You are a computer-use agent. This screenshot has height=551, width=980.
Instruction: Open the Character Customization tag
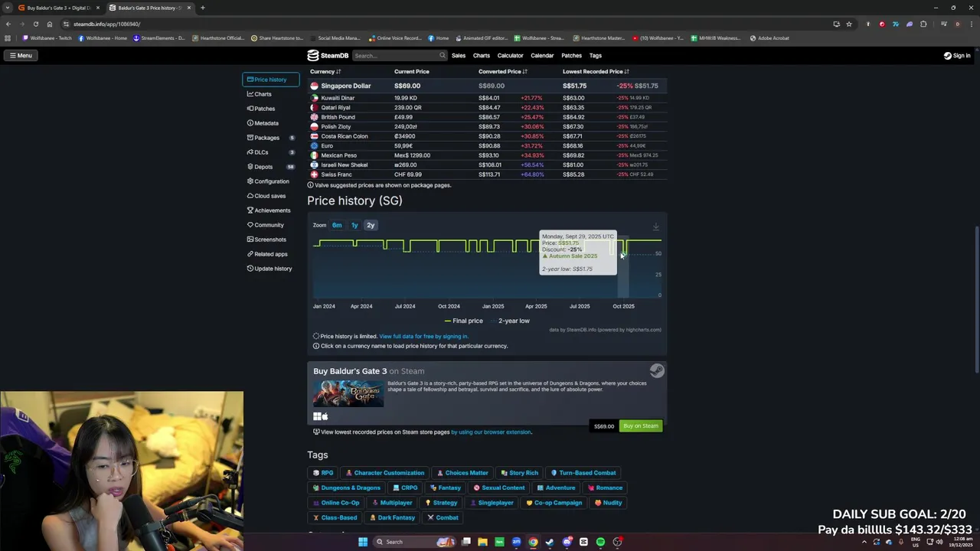click(384, 473)
